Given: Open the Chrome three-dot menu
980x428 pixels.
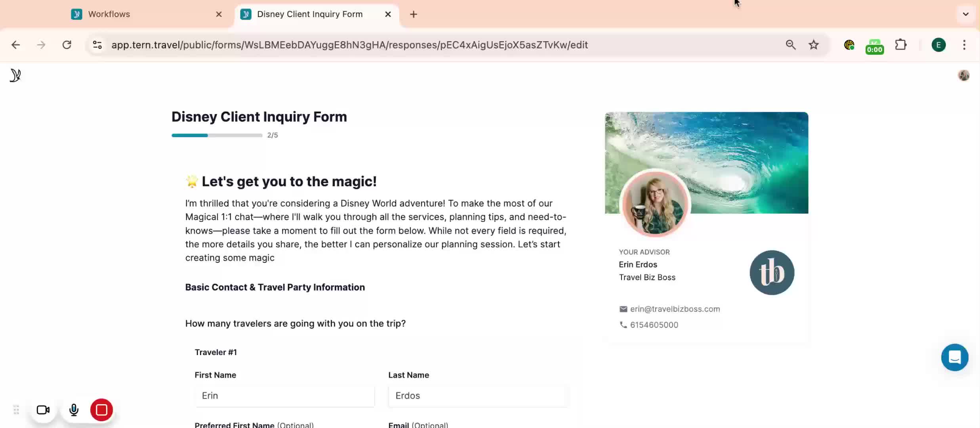Looking at the screenshot, I should click(x=964, y=45).
